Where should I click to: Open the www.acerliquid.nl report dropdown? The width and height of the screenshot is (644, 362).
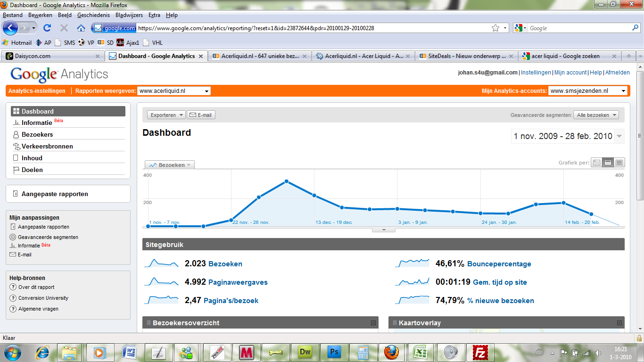[x=174, y=91]
